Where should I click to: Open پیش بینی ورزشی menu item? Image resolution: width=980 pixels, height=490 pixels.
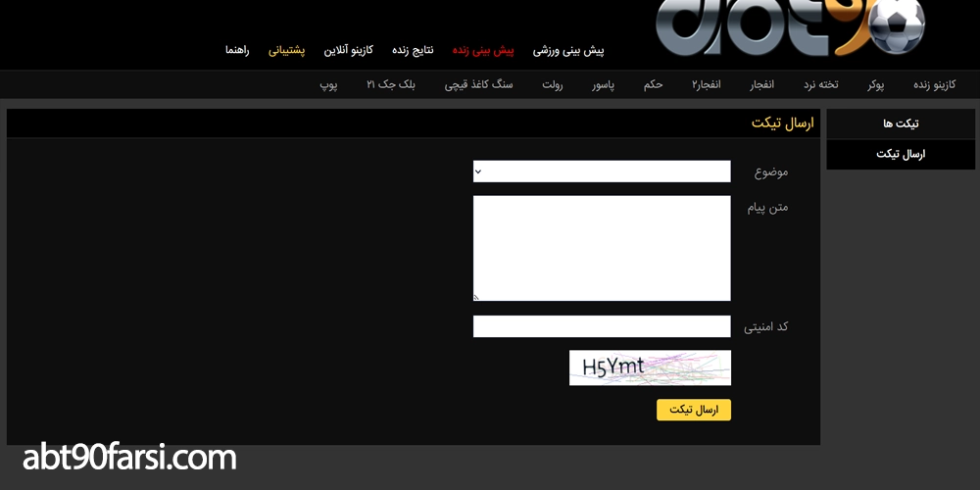coord(568,49)
